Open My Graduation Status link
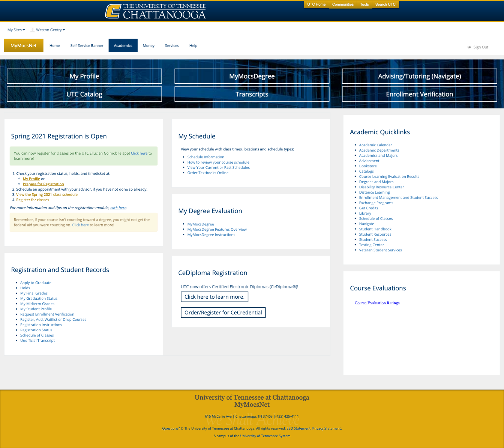 [x=39, y=299]
